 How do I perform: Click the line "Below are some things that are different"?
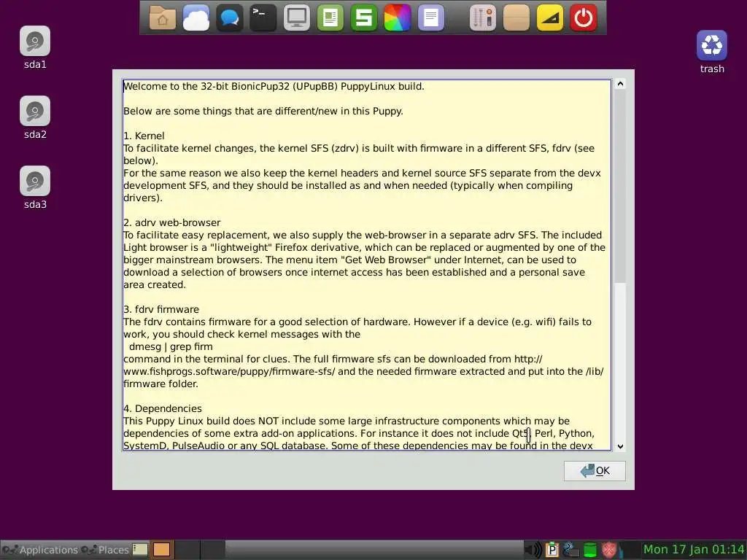263,111
